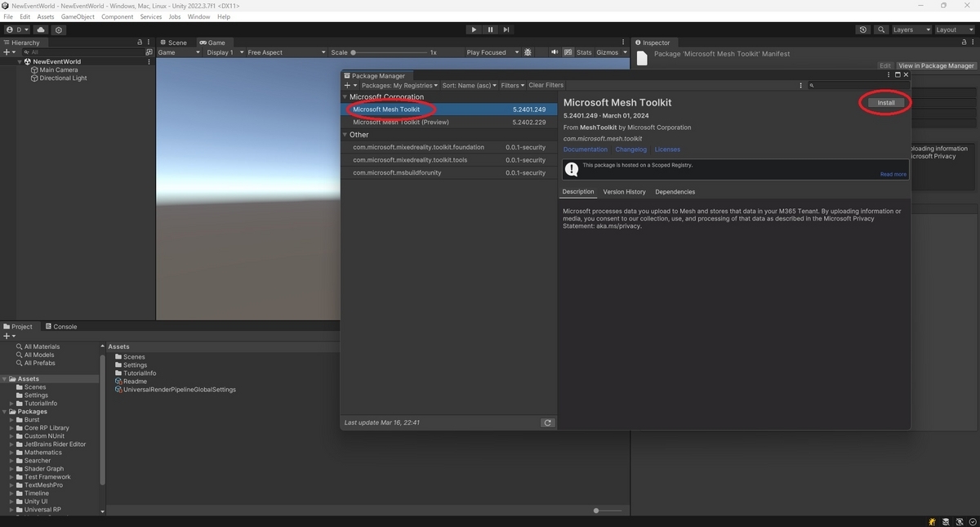The width and height of the screenshot is (980, 527).
Task: Select Directional Light in Hierarchy
Action: coord(63,78)
